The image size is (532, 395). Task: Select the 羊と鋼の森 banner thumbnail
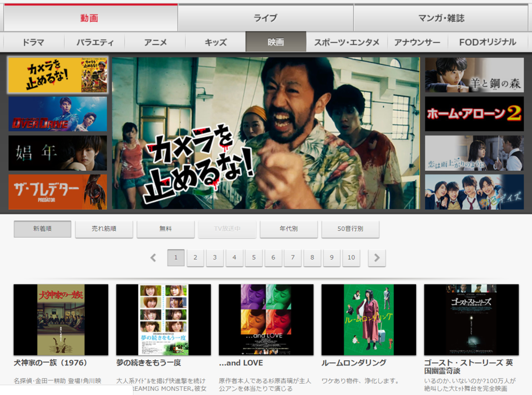474,75
